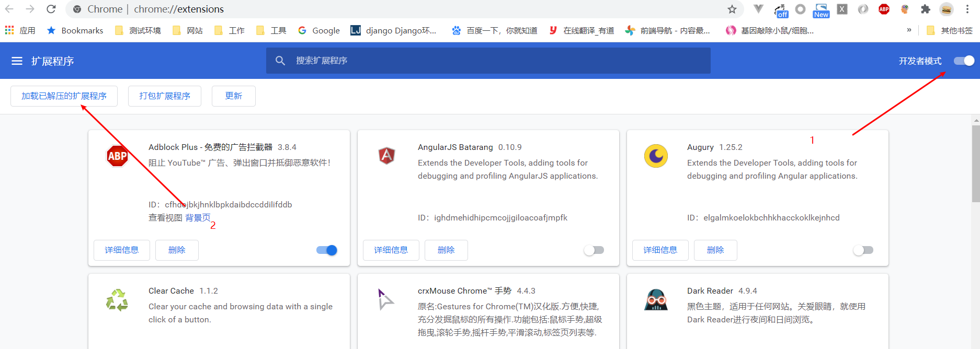Click 删除 for Adblock Plus

(177, 250)
